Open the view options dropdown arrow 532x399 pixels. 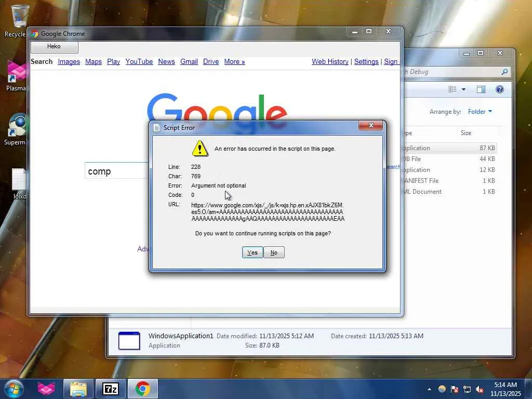pos(463,89)
